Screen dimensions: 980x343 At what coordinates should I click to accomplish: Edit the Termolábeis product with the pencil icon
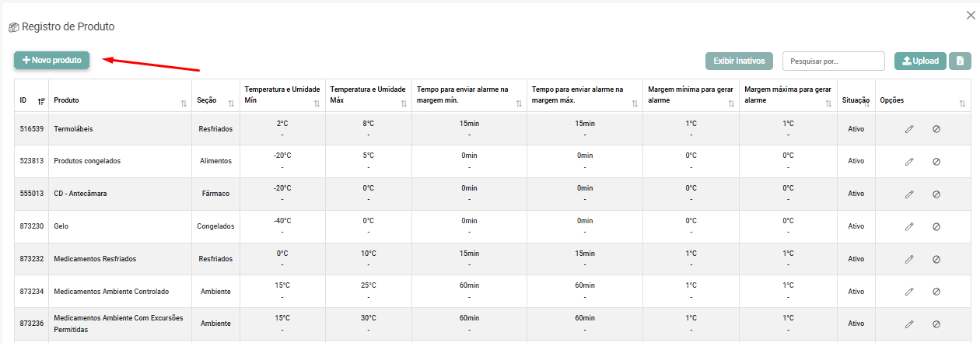pos(908,129)
